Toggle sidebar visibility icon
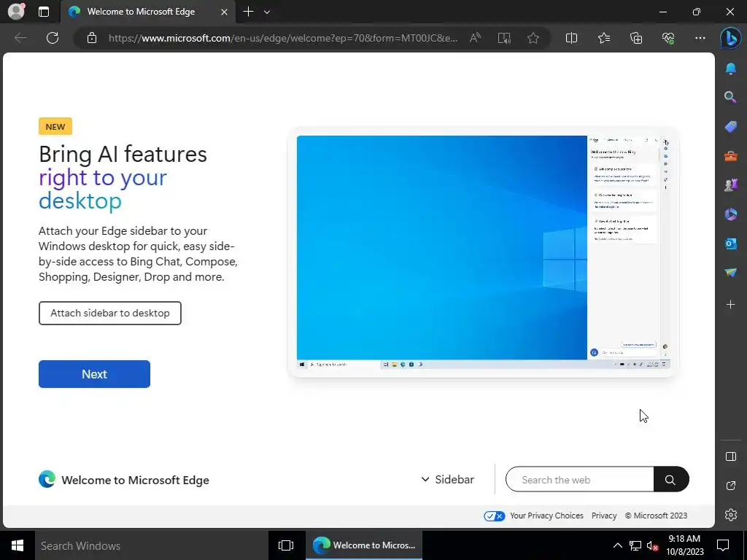This screenshot has height=560, width=747. 731,456
